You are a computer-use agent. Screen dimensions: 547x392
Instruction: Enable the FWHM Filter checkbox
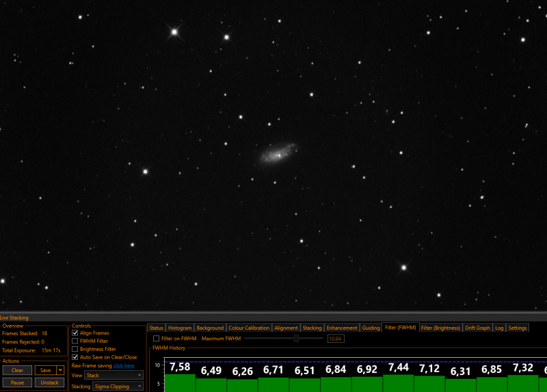click(75, 341)
